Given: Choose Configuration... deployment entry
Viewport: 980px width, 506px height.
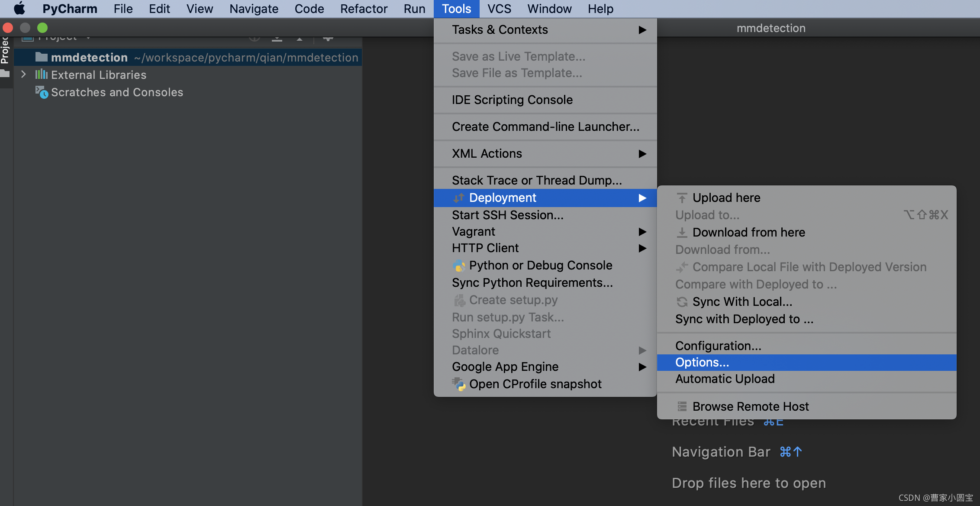Looking at the screenshot, I should coord(718,346).
